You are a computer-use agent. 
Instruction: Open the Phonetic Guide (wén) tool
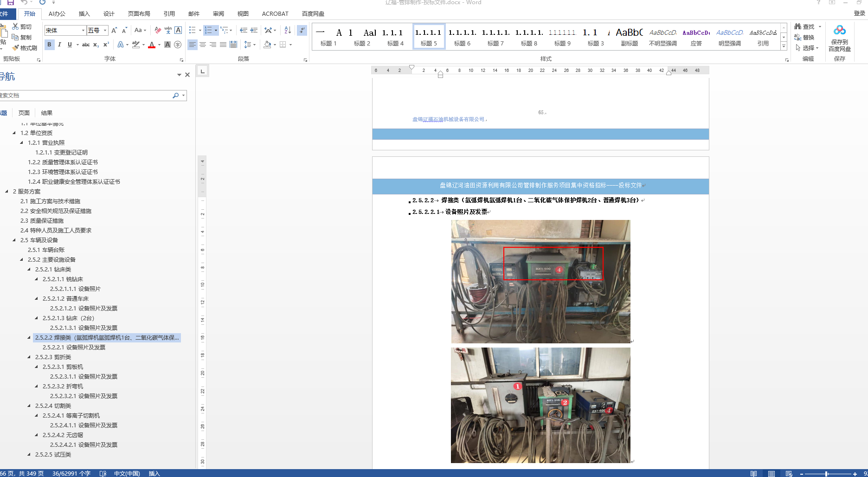click(x=168, y=31)
